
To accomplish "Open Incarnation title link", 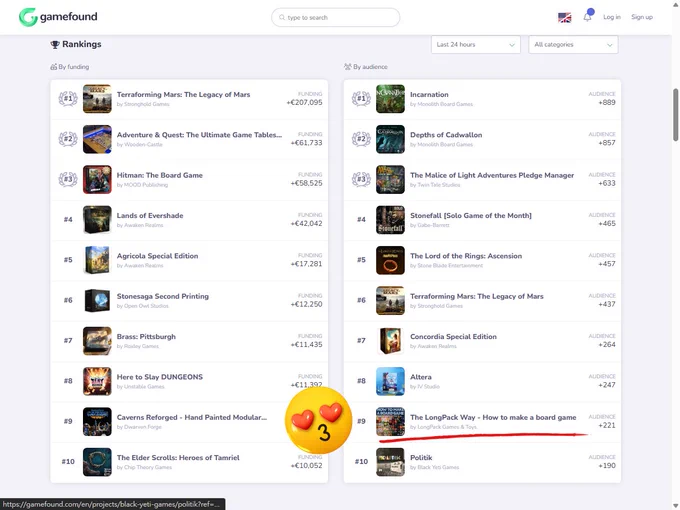I will (x=429, y=95).
